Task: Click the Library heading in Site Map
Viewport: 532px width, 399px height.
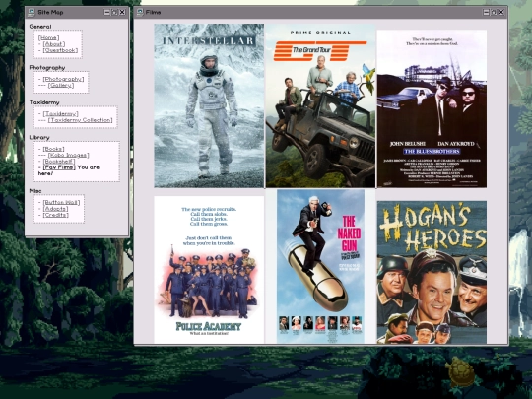Action: [x=39, y=137]
